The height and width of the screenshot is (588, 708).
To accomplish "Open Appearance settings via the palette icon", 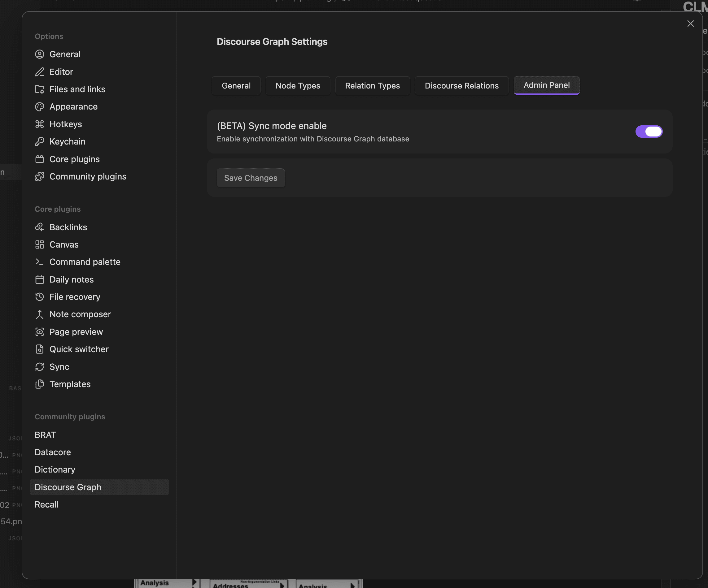I will pos(40,106).
